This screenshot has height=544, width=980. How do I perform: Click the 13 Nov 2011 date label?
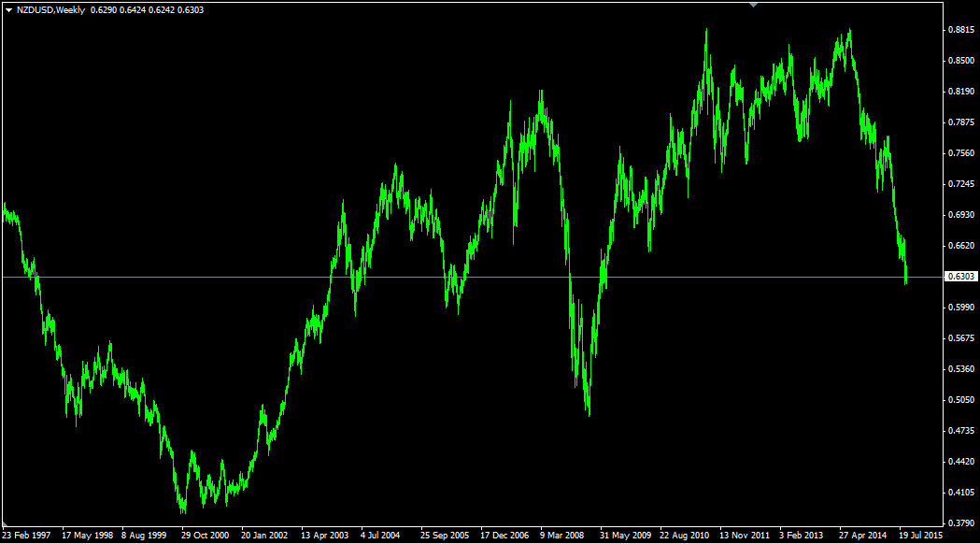745,536
